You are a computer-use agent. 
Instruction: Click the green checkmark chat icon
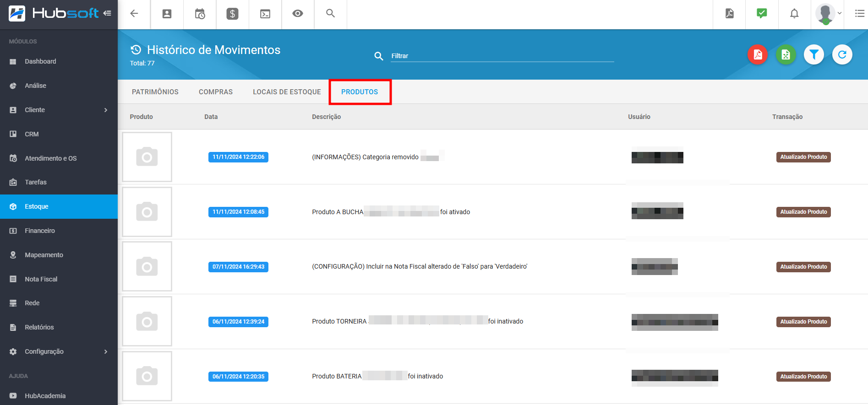point(762,14)
